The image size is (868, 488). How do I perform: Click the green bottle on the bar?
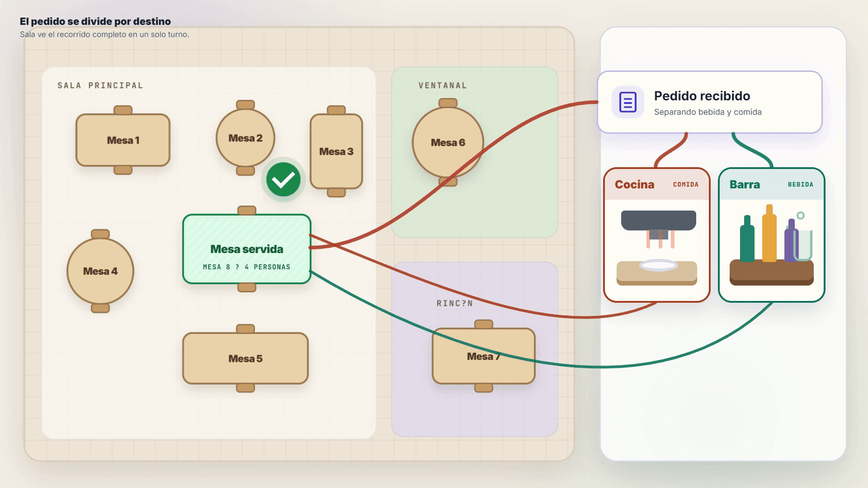[747, 239]
